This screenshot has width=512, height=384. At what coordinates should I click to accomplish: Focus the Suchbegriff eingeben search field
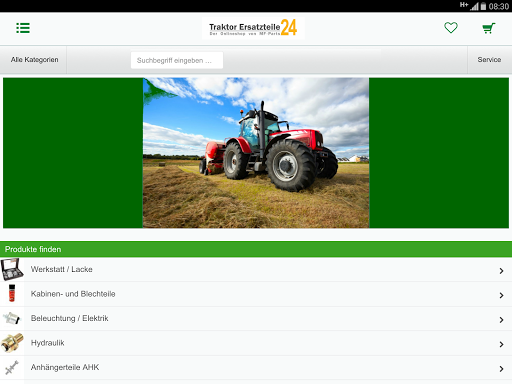177,60
